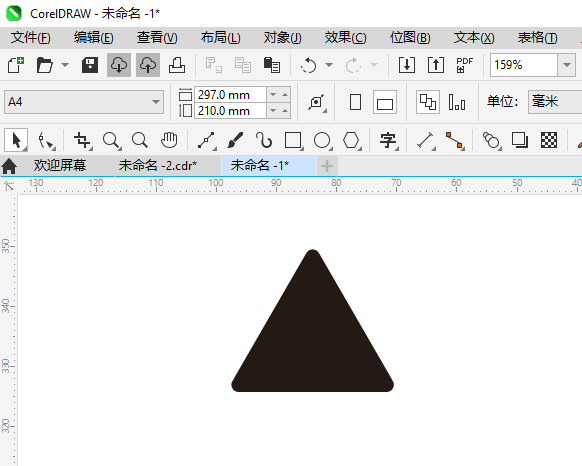
Task: Click the cloud download icon
Action: (x=119, y=65)
